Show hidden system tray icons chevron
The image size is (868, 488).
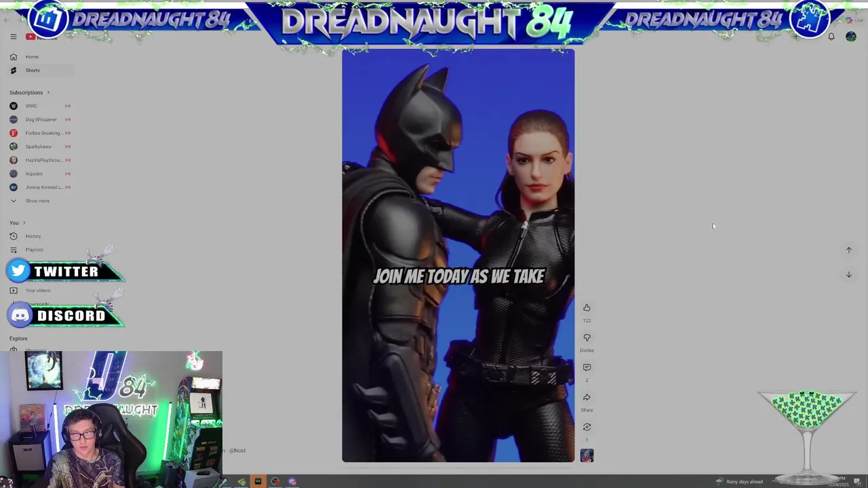point(774,481)
